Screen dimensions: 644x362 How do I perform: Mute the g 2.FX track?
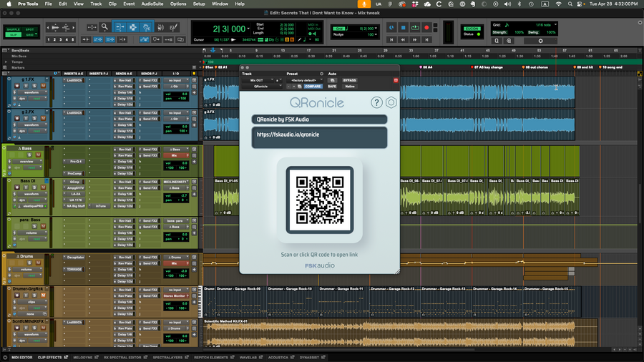[x=43, y=118]
